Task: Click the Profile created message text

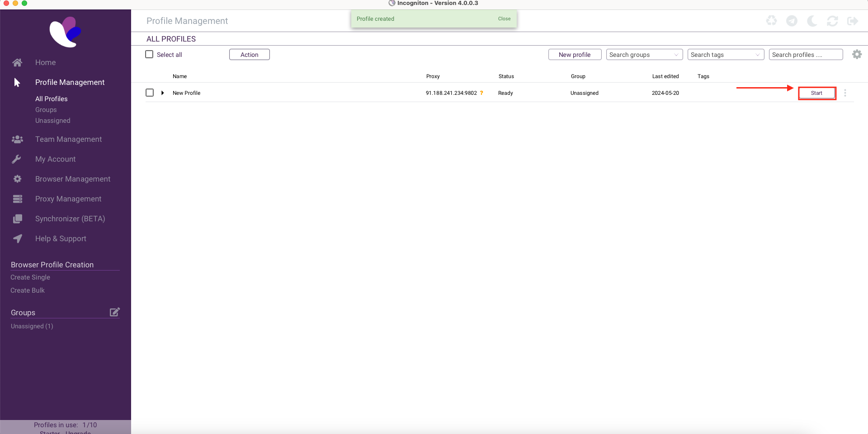Action: [375, 19]
